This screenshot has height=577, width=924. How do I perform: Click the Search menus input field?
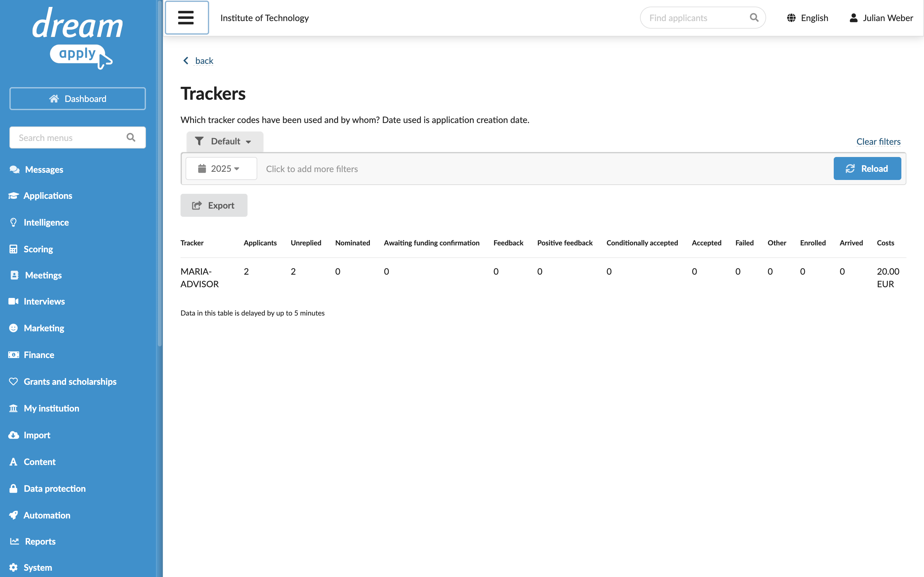click(x=77, y=137)
